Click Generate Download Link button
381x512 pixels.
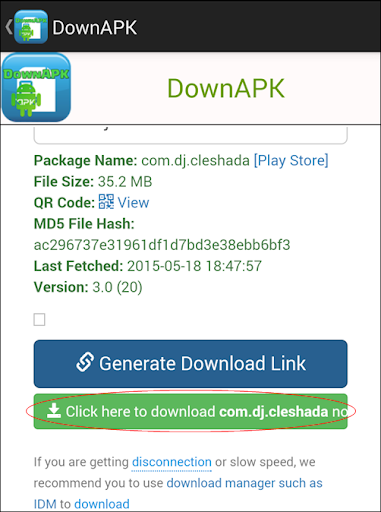(x=190, y=364)
